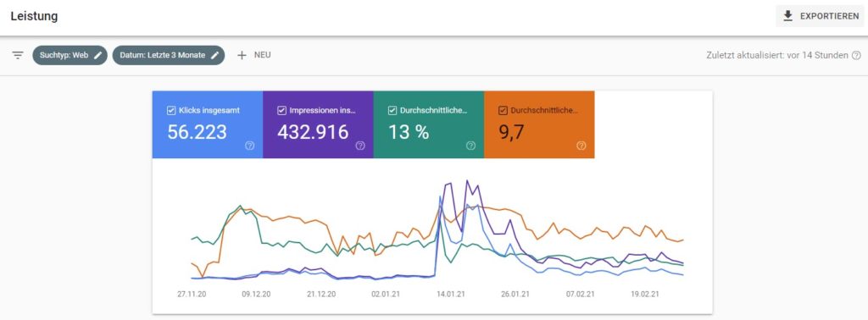Click the 19.02.21 axis date label

click(645, 294)
